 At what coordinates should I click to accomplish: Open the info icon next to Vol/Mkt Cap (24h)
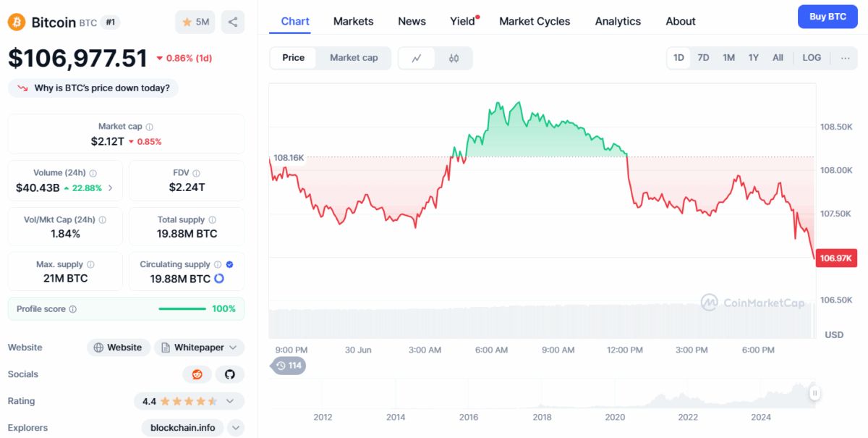point(103,219)
